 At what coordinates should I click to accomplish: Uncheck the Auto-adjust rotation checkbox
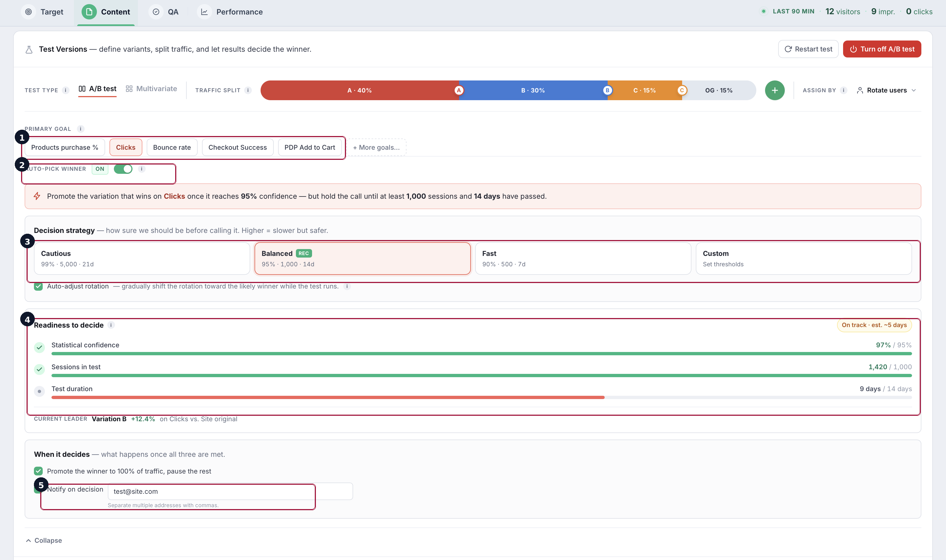[x=38, y=286]
